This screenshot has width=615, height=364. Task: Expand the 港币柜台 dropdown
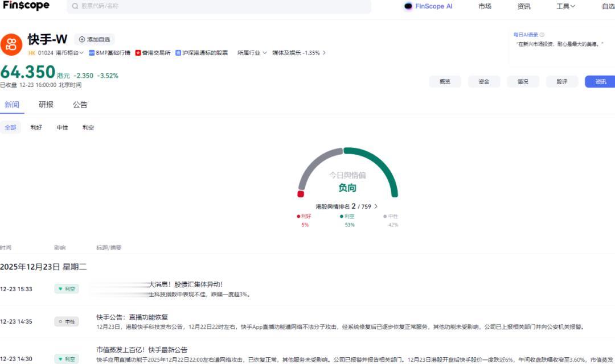pos(69,52)
